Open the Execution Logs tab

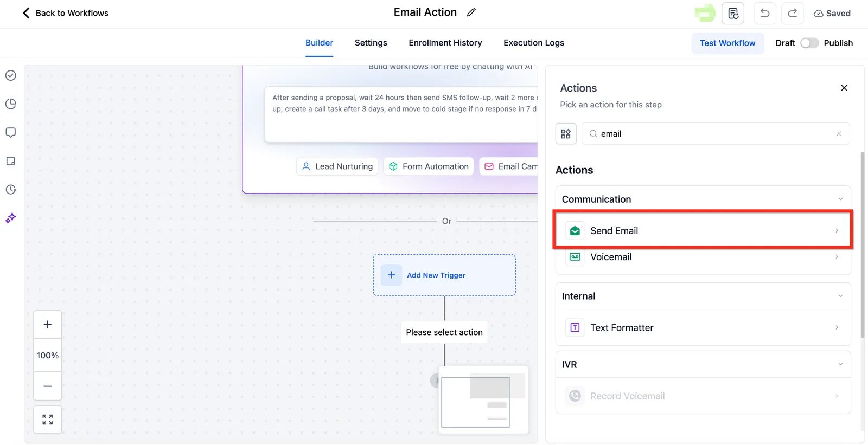(533, 43)
